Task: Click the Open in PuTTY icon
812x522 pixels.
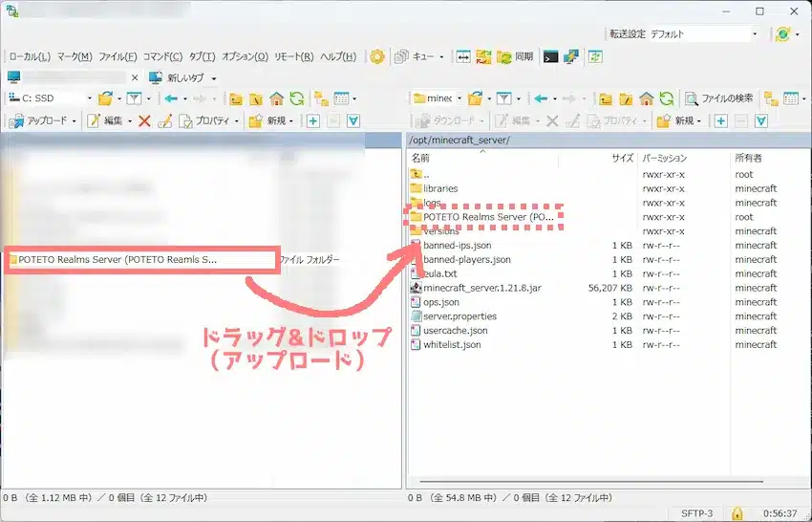Action: 571,56
